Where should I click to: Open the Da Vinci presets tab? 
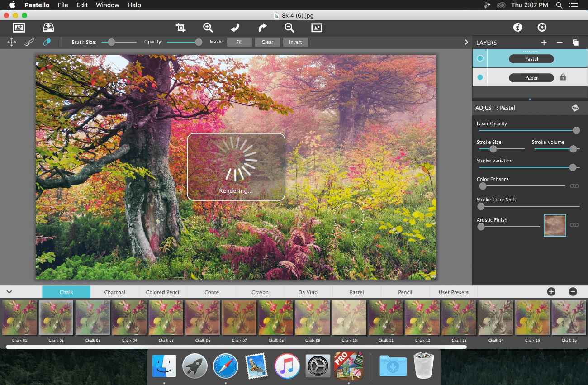pos(308,292)
